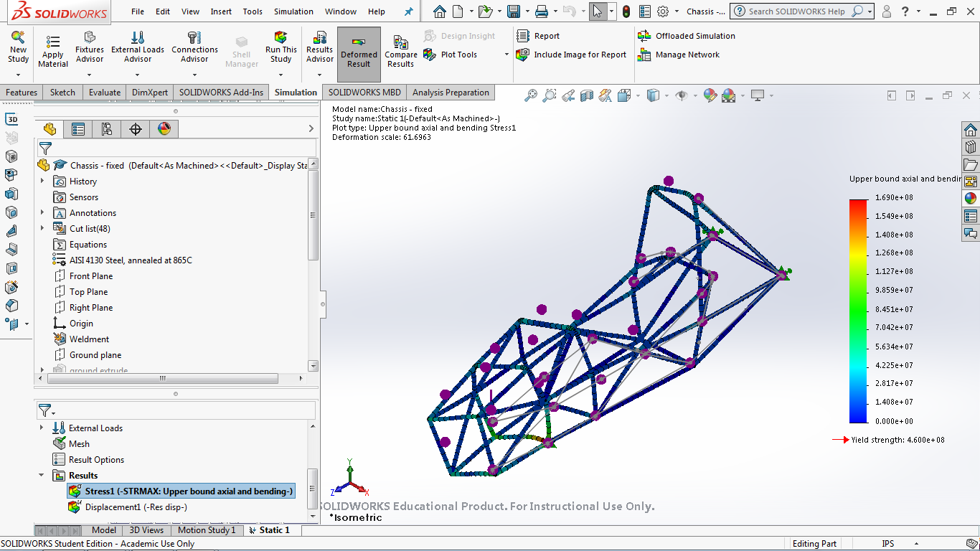Select the DisplayManager tab
Viewport: 980px width, 551px height.
[164, 129]
